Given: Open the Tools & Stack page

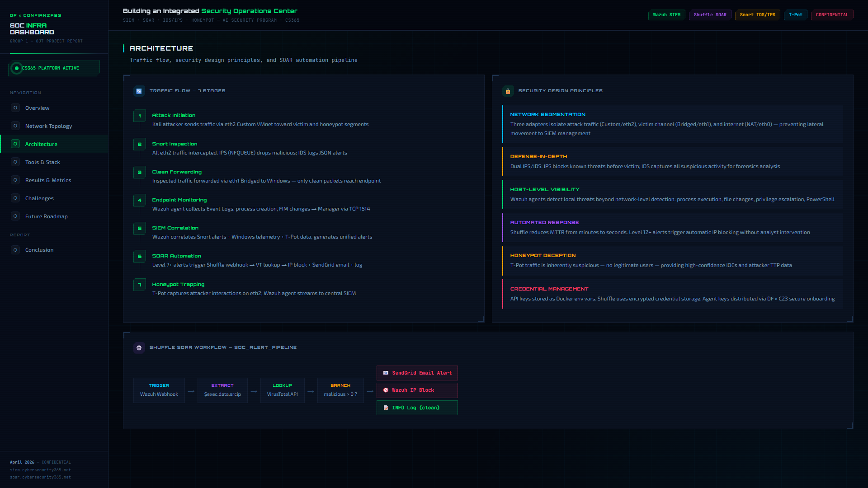Looking at the screenshot, I should [42, 162].
